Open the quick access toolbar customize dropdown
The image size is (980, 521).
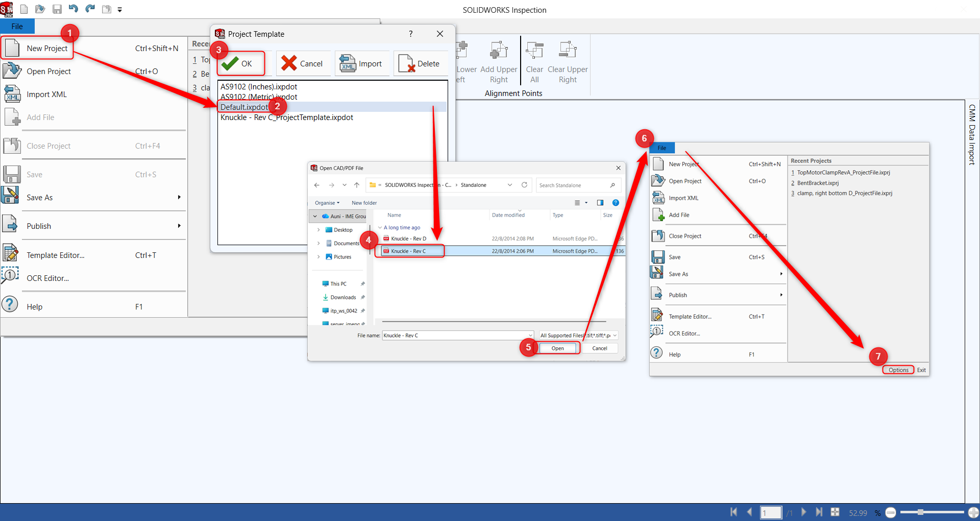coord(120,10)
